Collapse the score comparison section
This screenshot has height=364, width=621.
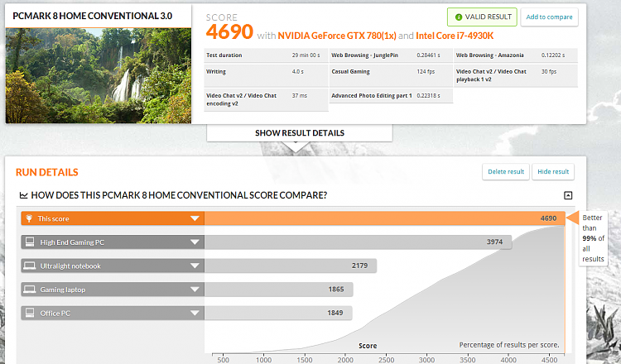pyautogui.click(x=568, y=195)
